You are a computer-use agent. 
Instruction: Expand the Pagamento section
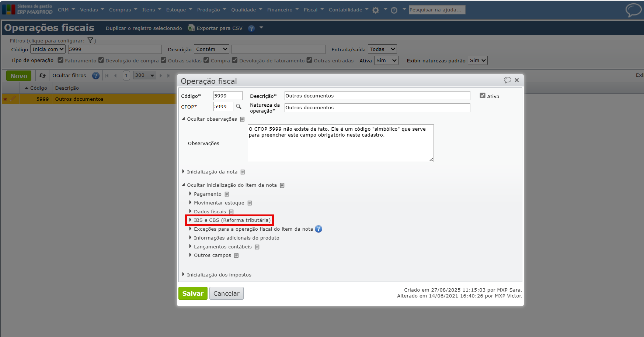point(205,194)
